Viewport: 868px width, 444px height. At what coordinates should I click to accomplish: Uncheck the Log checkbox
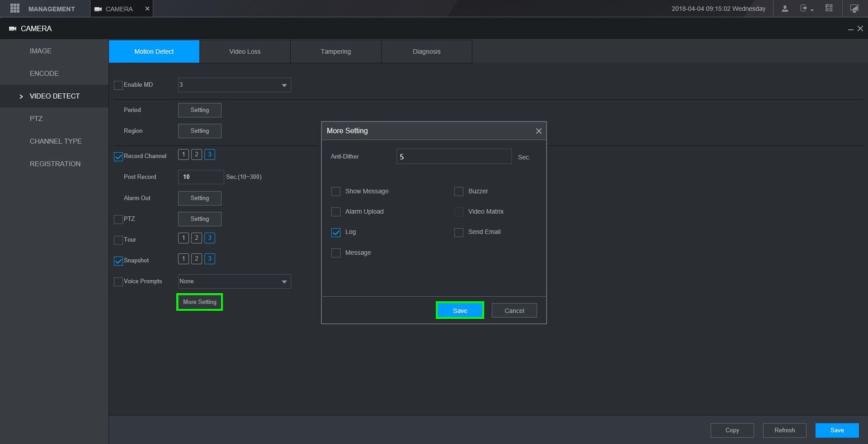tap(336, 233)
